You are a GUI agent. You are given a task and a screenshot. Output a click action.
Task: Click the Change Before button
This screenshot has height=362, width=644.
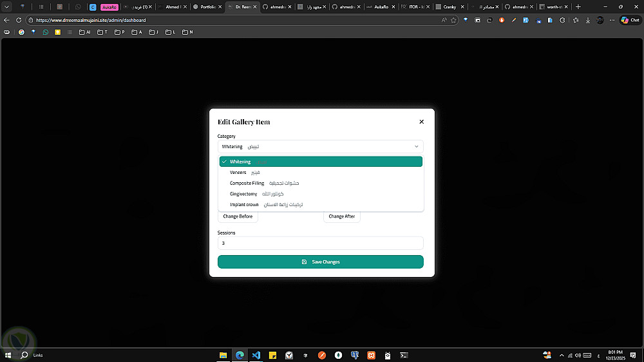click(238, 216)
